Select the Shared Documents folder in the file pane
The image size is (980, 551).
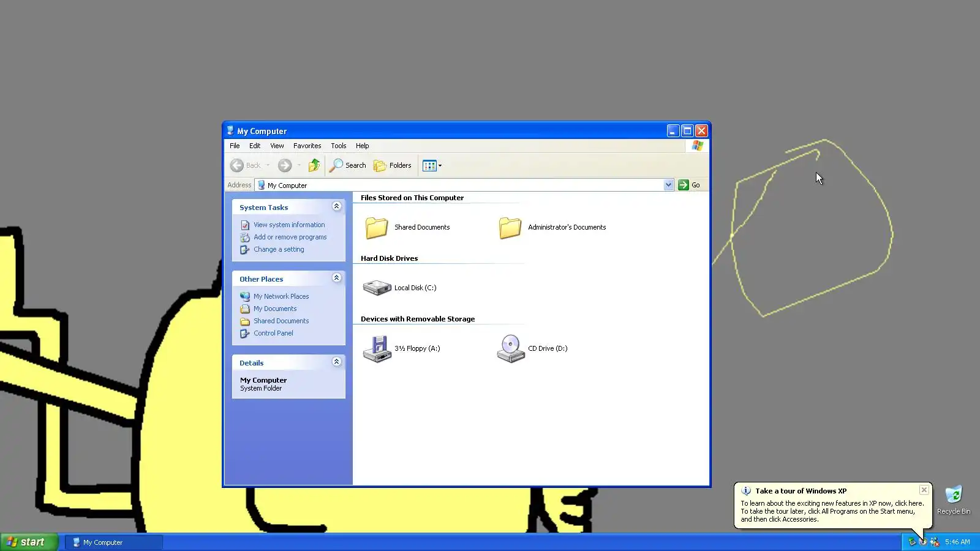pyautogui.click(x=407, y=228)
